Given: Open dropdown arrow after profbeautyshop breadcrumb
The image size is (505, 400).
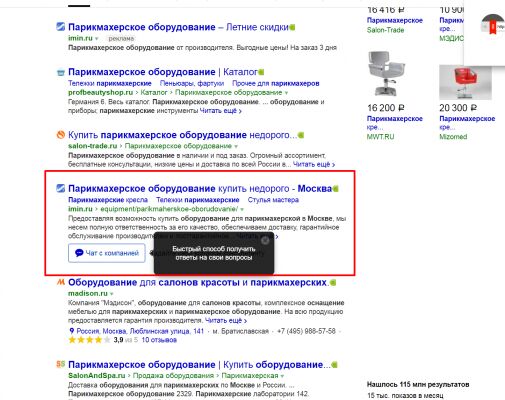Looking at the screenshot, I should click(x=286, y=93).
